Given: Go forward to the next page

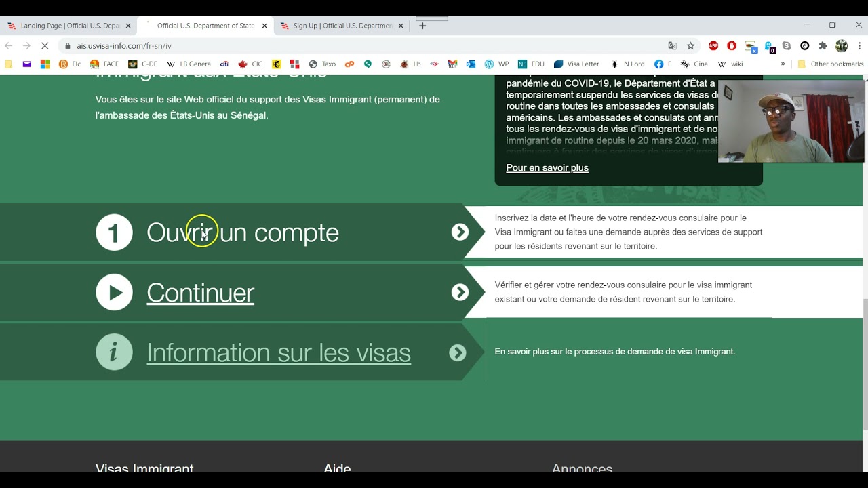Looking at the screenshot, I should point(26,46).
